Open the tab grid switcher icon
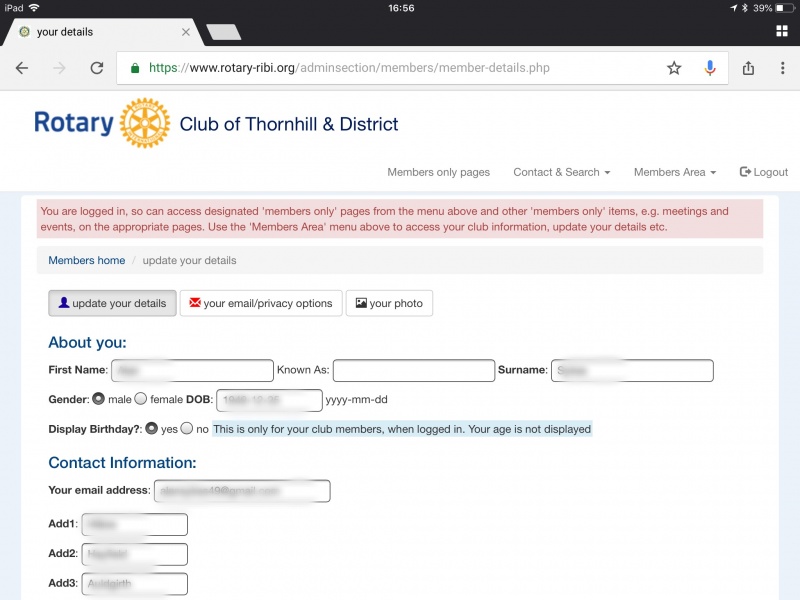The image size is (800, 600). pos(782,31)
